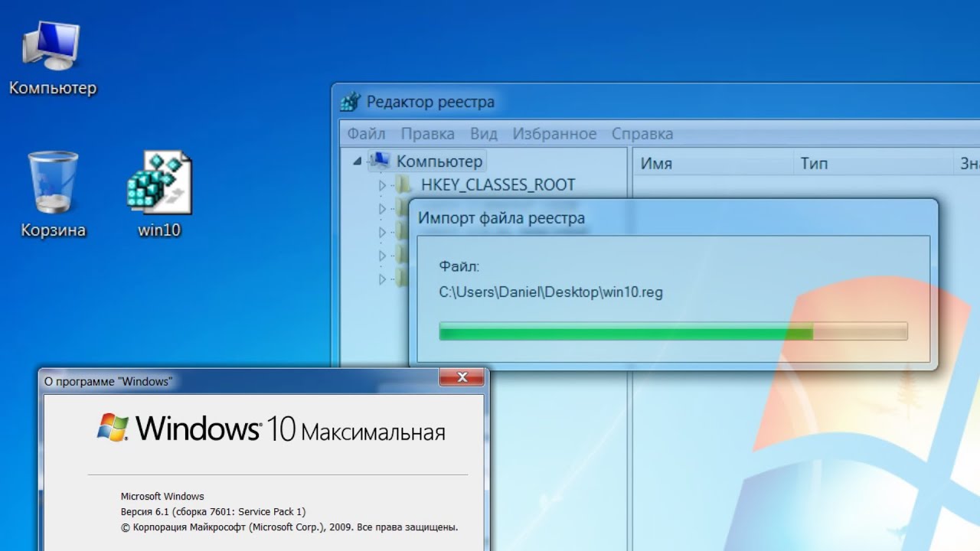Expand the HKEY_CLASSES_ROOT key
This screenshot has width=980, height=551.
click(383, 185)
